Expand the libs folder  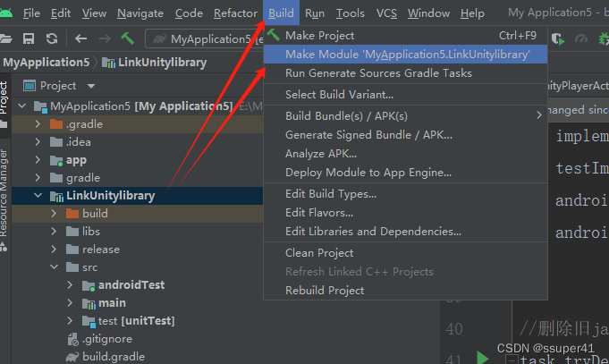tap(54, 231)
